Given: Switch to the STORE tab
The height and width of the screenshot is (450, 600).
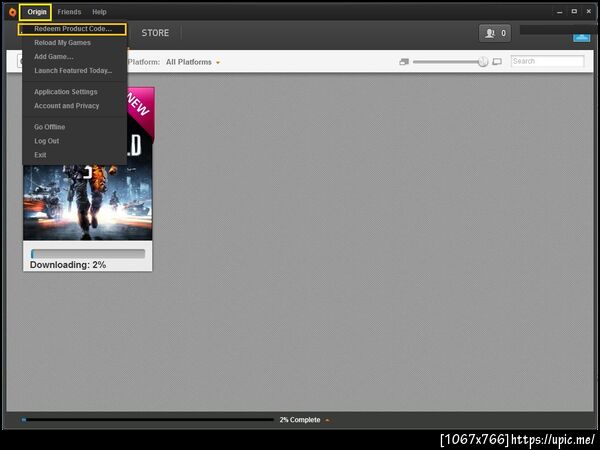Looking at the screenshot, I should [155, 33].
